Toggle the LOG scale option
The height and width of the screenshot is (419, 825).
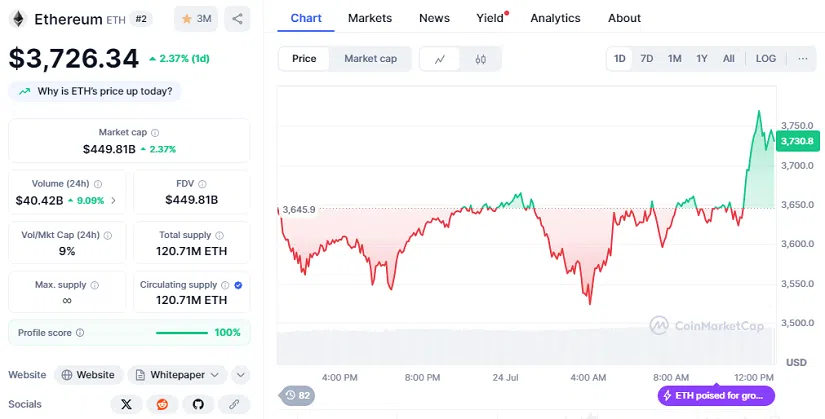click(765, 59)
